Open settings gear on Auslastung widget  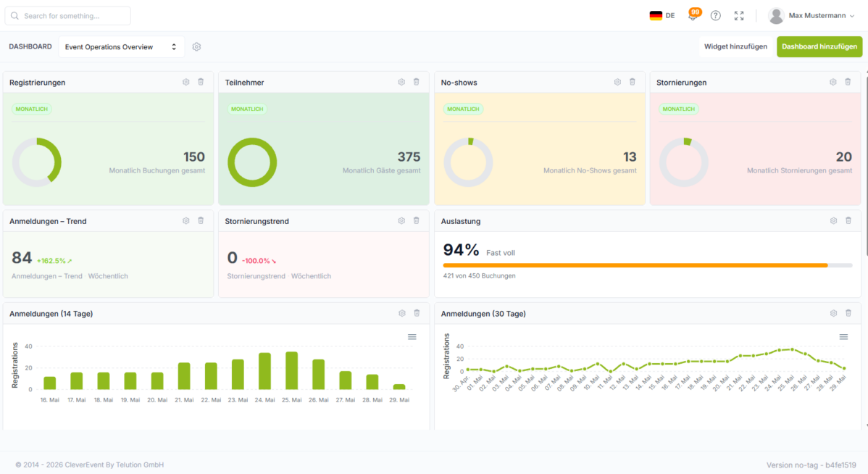click(x=834, y=220)
